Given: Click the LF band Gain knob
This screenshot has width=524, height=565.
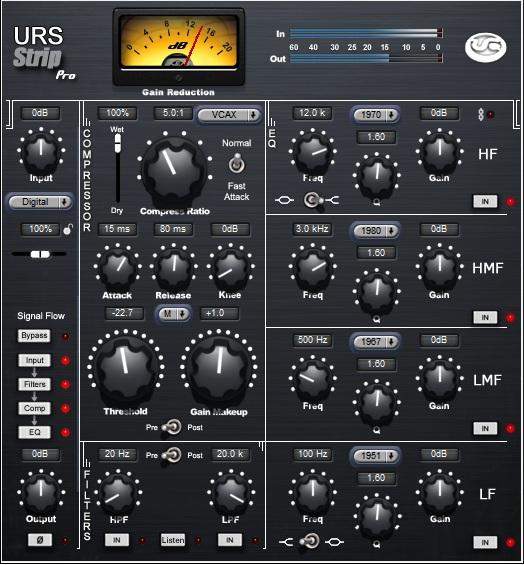Looking at the screenshot, I should 439,493.
